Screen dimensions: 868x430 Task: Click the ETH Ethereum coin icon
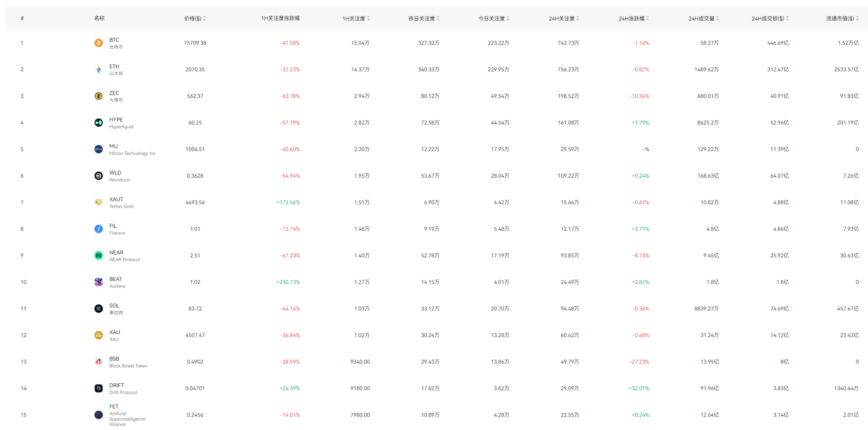[98, 70]
